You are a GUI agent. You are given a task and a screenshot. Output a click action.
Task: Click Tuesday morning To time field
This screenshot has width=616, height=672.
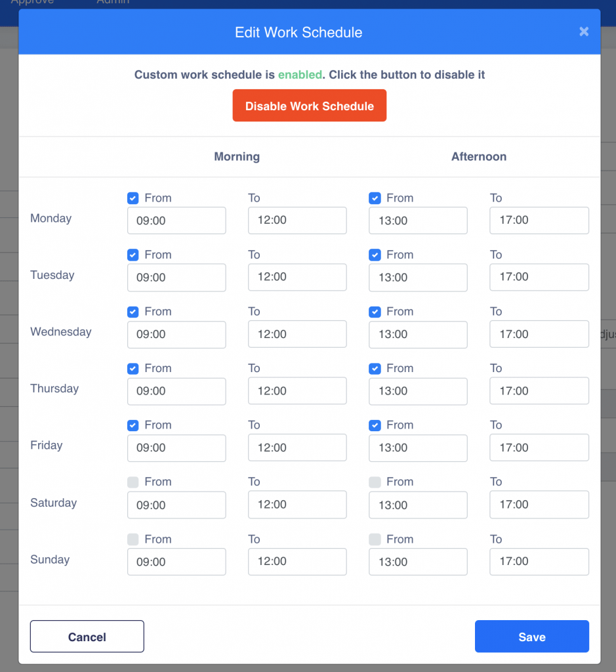point(297,277)
